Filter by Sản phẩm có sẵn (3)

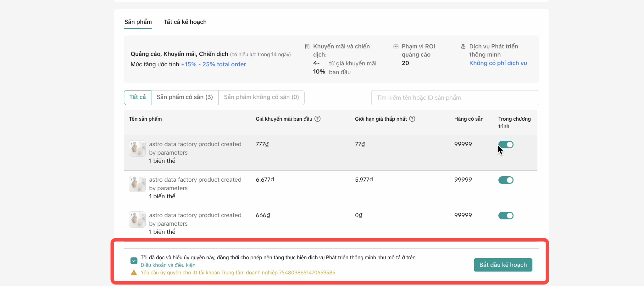(x=185, y=97)
